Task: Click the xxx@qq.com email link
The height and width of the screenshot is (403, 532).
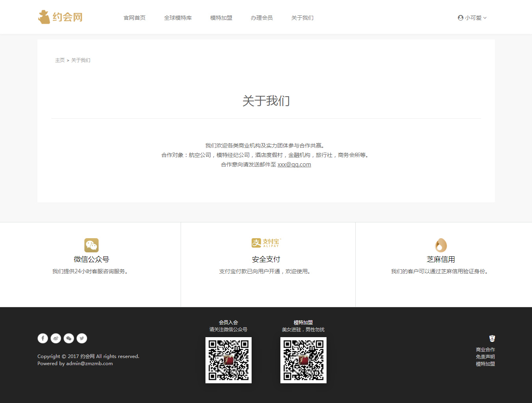Action: pos(294,164)
